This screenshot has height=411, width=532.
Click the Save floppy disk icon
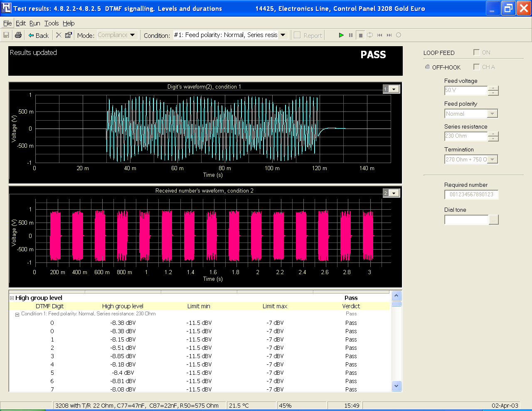6,35
